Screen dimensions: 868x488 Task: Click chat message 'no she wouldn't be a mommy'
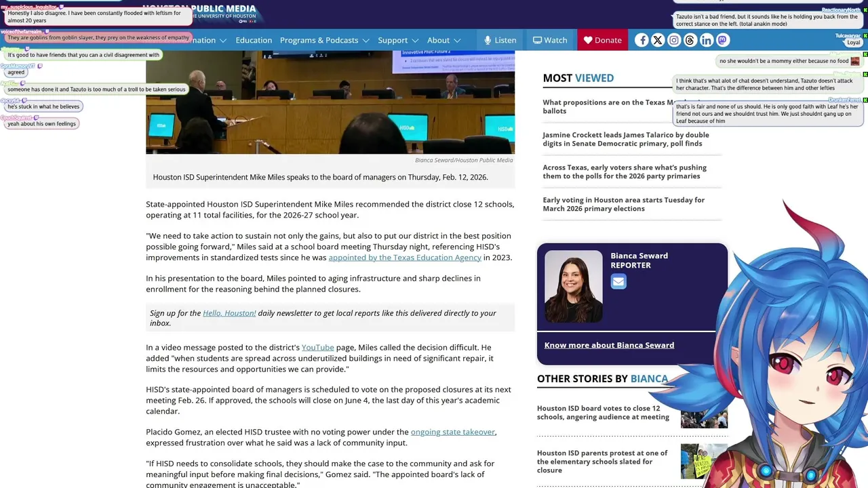pos(789,61)
